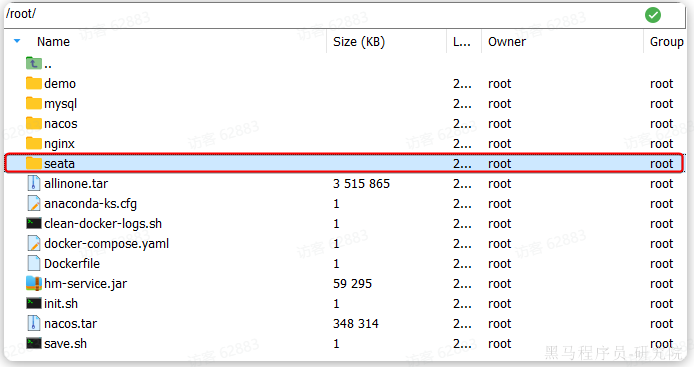Select the allinone.tar file name
The height and width of the screenshot is (367, 694).
point(76,183)
